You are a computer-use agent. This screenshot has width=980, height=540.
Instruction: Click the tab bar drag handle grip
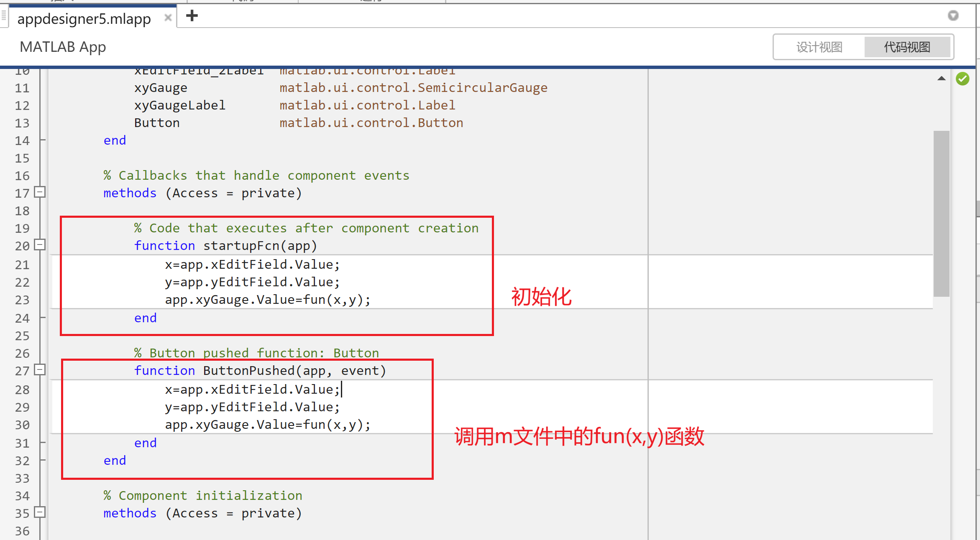tap(4, 16)
